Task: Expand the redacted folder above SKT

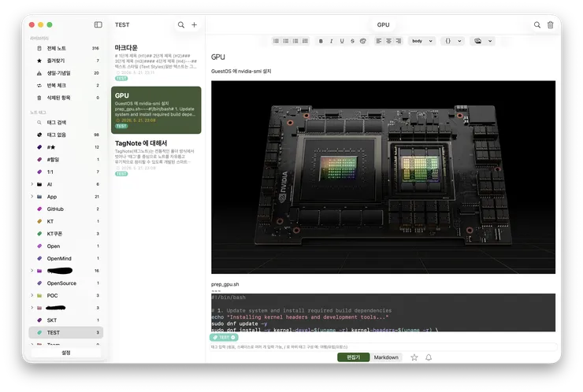Action: pos(32,308)
